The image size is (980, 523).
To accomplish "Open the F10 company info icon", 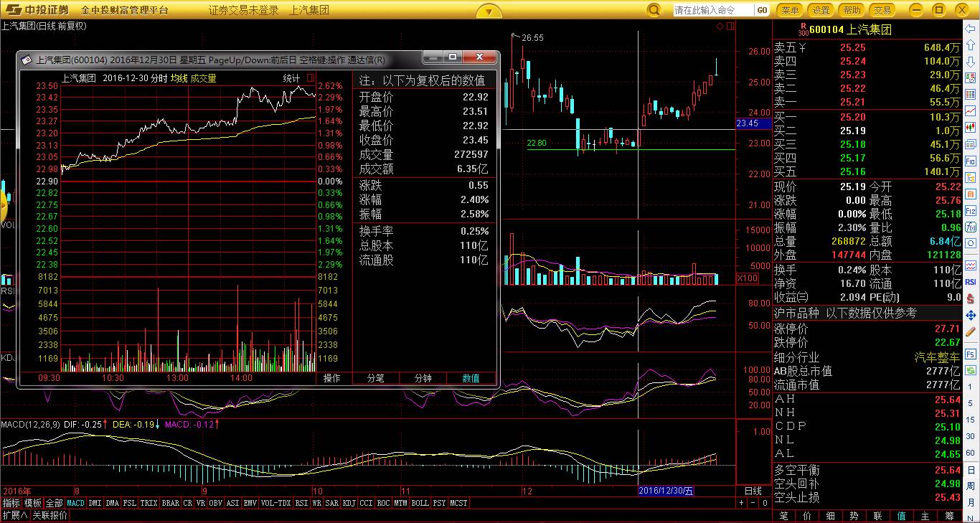I will pos(971,162).
